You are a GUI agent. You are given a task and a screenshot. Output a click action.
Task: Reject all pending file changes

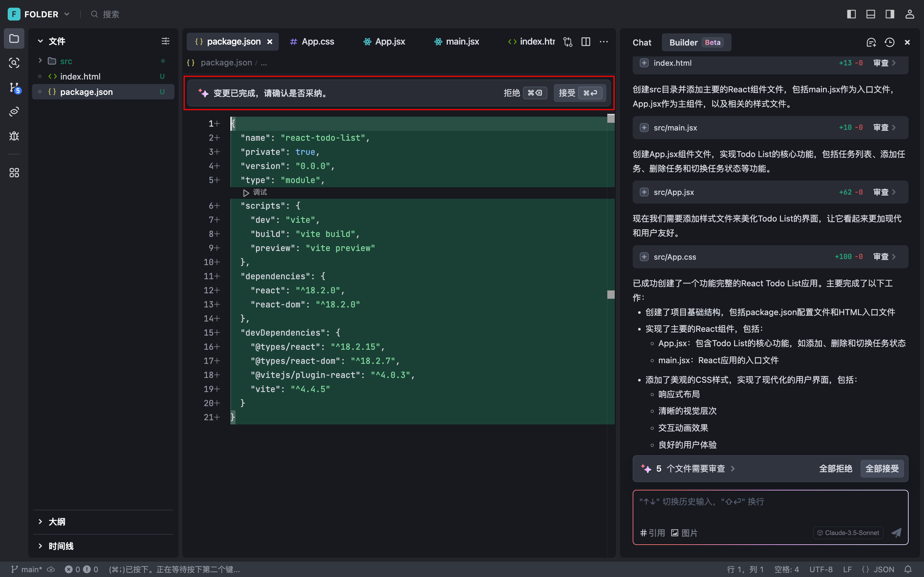point(836,469)
